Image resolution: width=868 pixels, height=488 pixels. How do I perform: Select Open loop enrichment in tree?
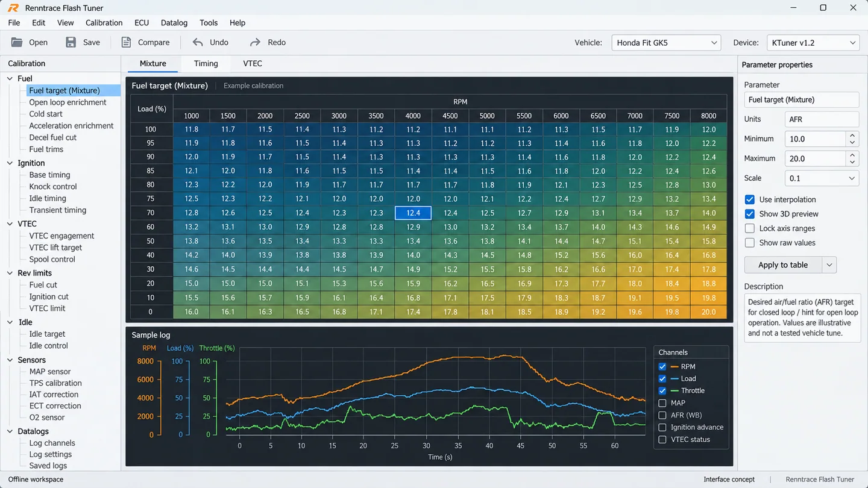[68, 102]
